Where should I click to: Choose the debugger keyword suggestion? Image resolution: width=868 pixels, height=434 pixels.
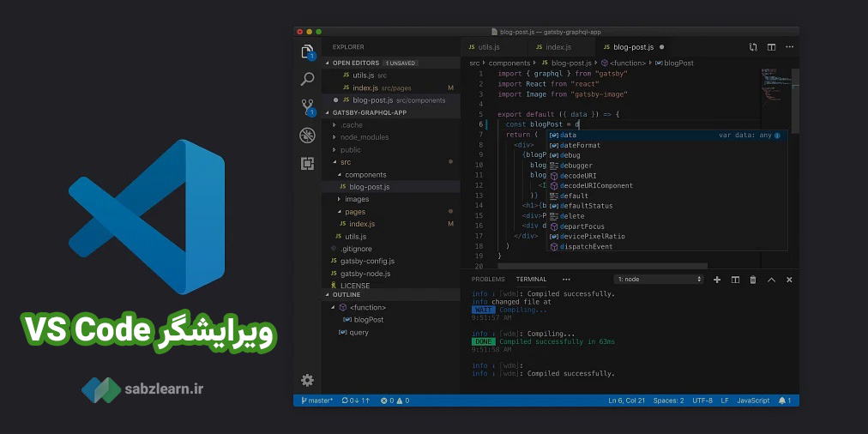coord(667,166)
